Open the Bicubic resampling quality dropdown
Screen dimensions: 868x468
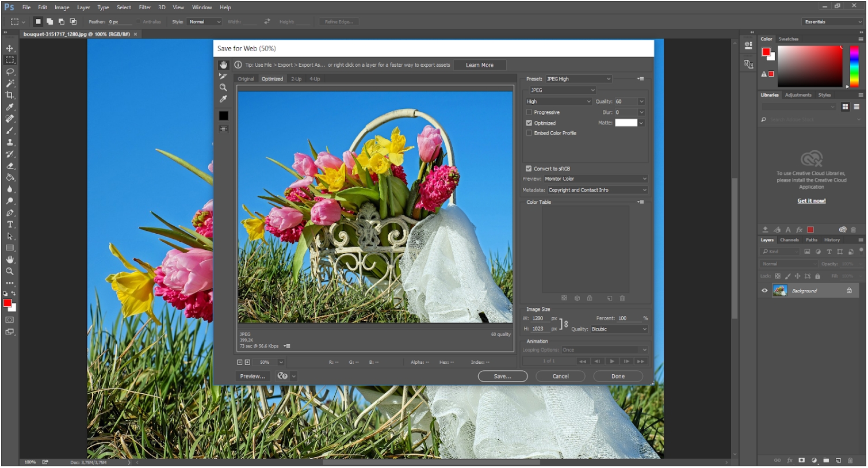tap(619, 329)
